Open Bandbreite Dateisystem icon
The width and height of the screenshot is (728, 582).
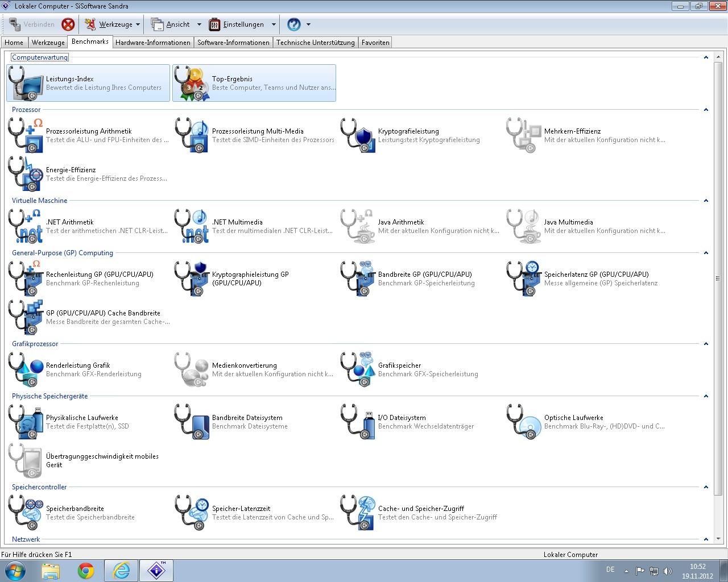[192, 422]
